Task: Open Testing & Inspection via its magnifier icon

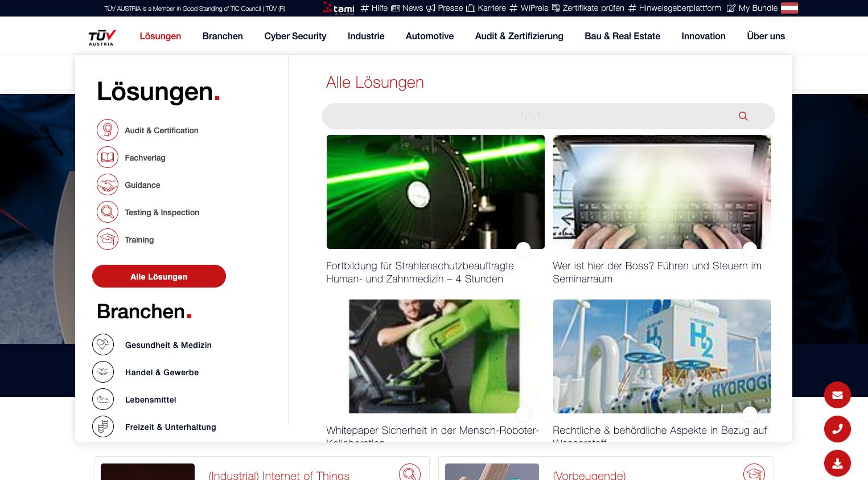Action: [108, 212]
